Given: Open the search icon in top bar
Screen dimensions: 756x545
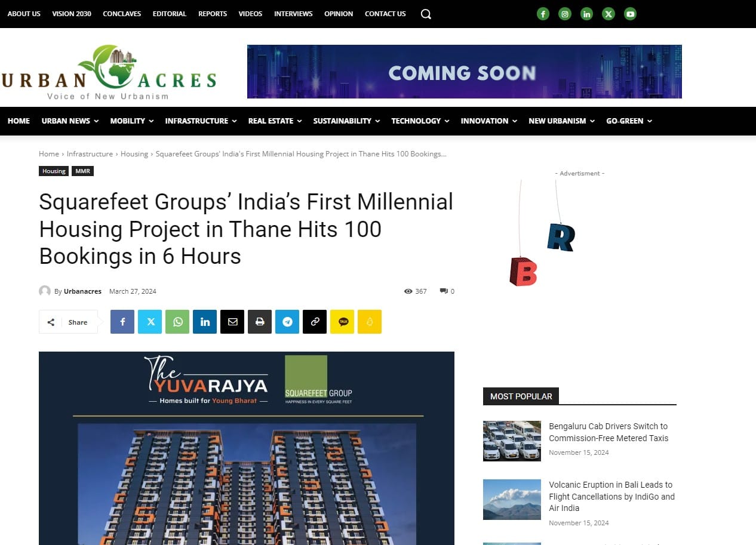Looking at the screenshot, I should point(426,14).
